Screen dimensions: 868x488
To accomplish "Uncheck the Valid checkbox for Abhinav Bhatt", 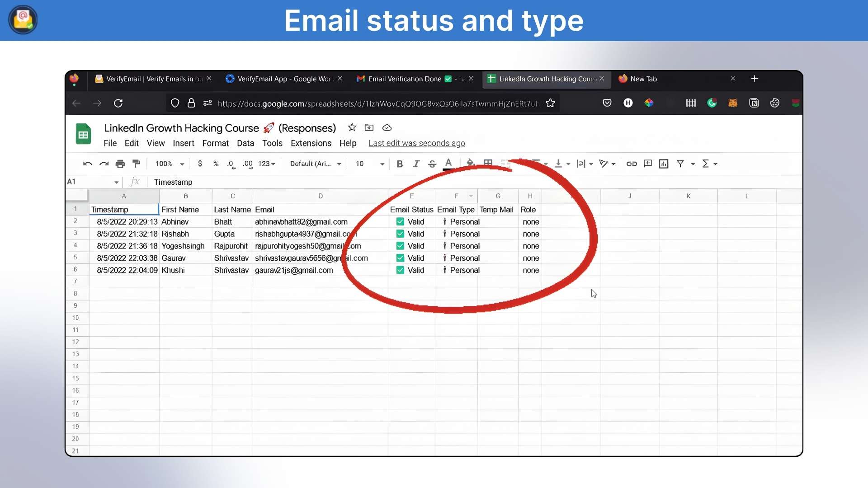I will (400, 221).
